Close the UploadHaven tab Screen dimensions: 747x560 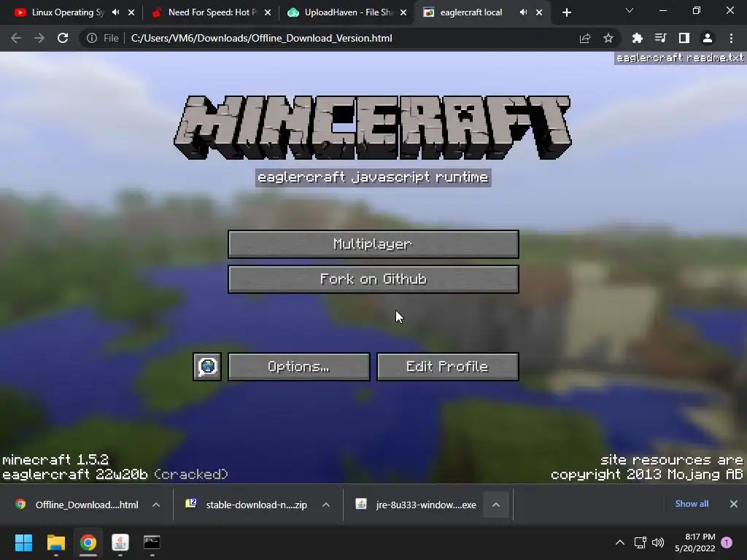[403, 13]
